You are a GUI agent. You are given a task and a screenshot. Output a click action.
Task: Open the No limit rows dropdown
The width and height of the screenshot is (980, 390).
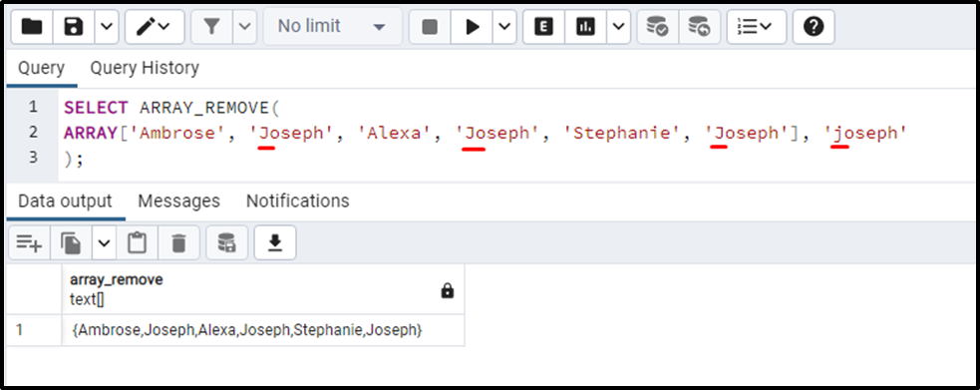click(333, 27)
